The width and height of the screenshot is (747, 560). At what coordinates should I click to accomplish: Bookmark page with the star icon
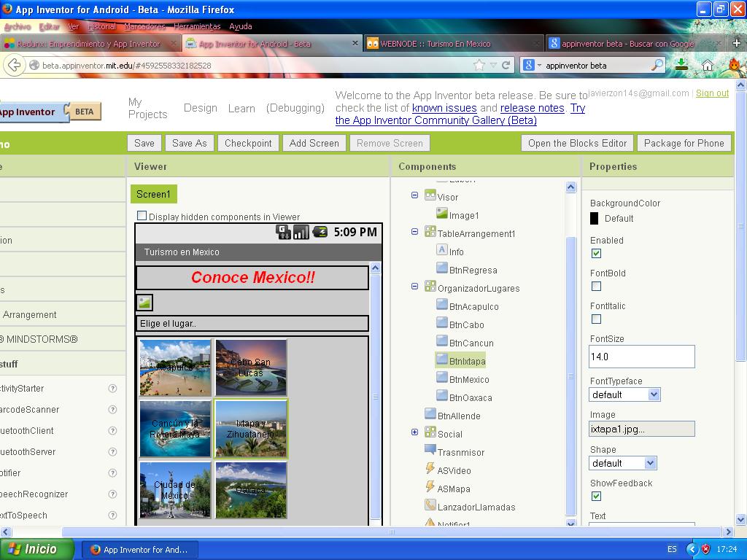pos(479,65)
